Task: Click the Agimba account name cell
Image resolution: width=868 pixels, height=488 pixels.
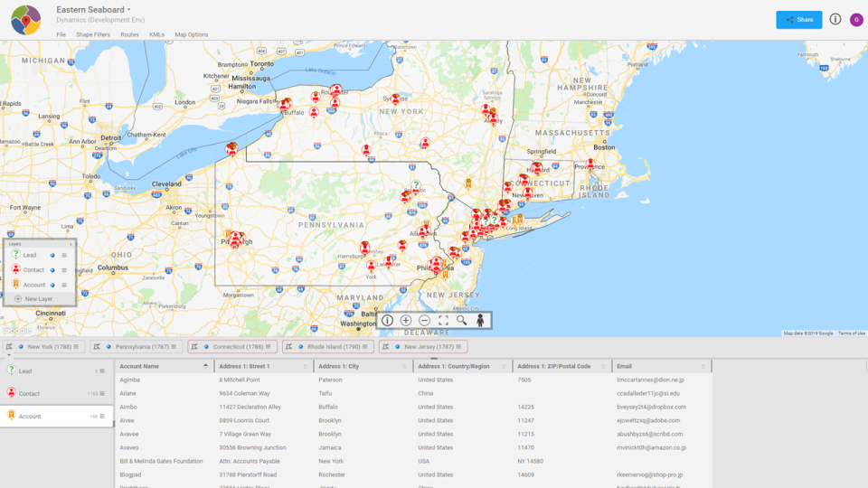Action: click(130, 380)
